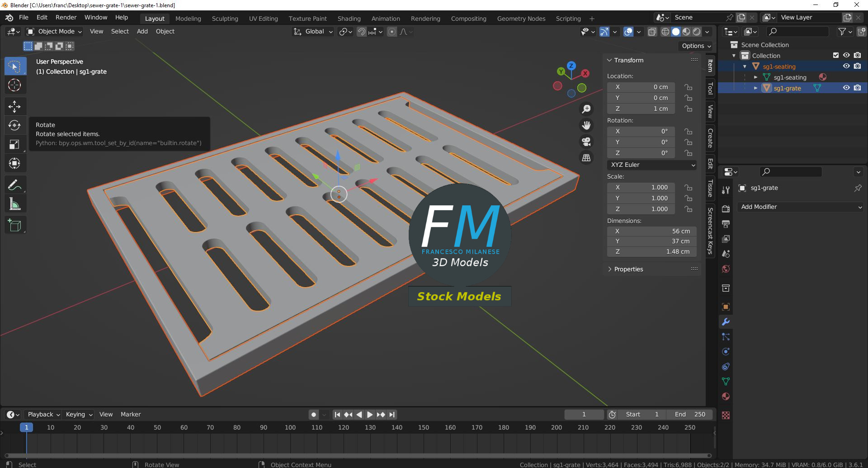Switch to rendered viewport shading
Image resolution: width=868 pixels, height=468 pixels.
click(x=697, y=32)
